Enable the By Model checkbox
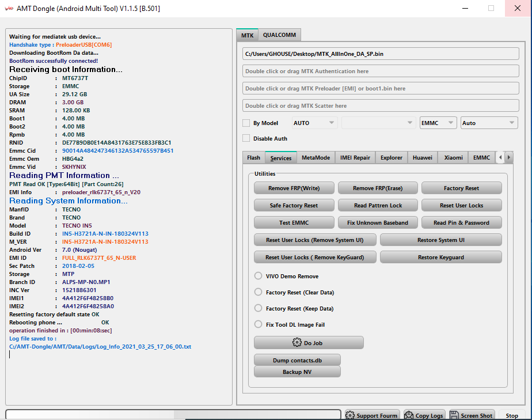This screenshot has height=420, width=532. click(246, 123)
